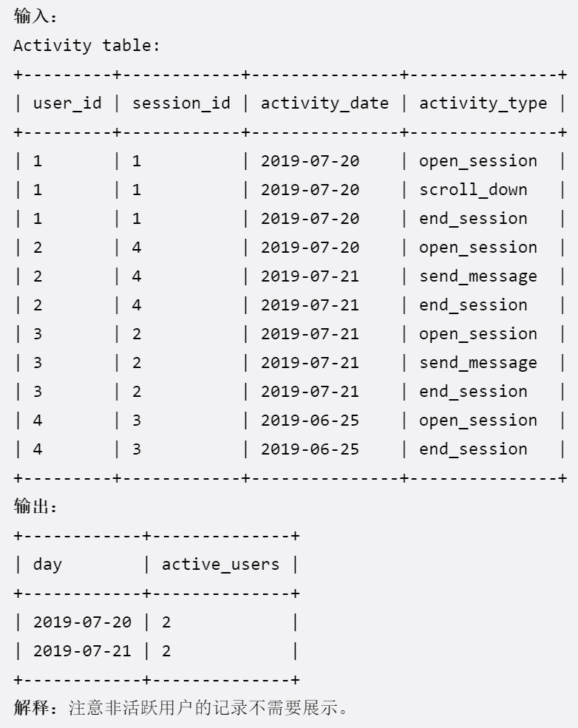Image resolution: width=578 pixels, height=728 pixels.
Task: Click the first open_session cell in table
Action: click(x=478, y=161)
